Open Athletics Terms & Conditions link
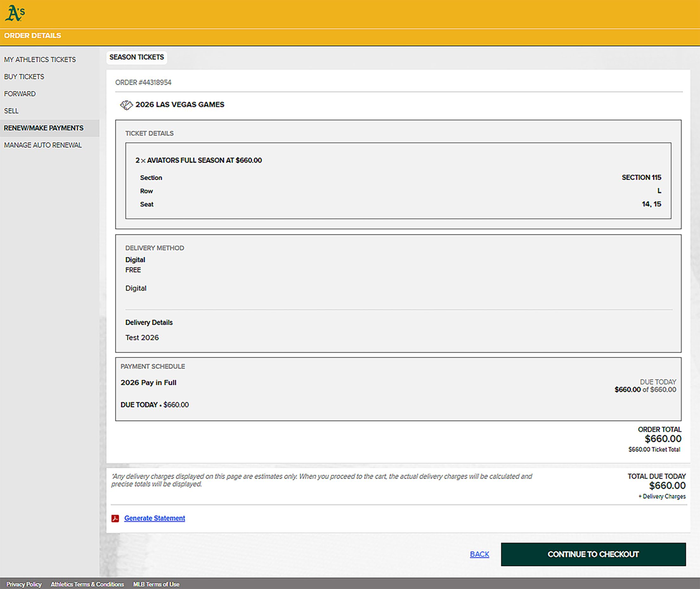Viewport: 700px width, 589px height. click(87, 584)
